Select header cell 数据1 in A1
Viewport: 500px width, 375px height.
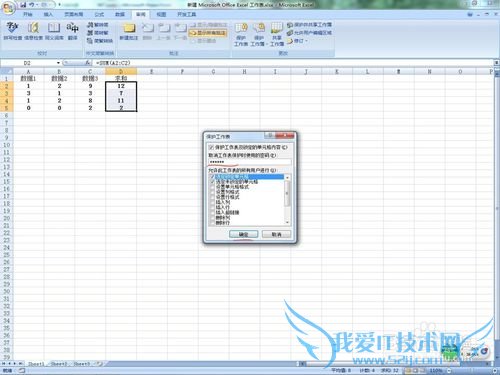point(28,79)
